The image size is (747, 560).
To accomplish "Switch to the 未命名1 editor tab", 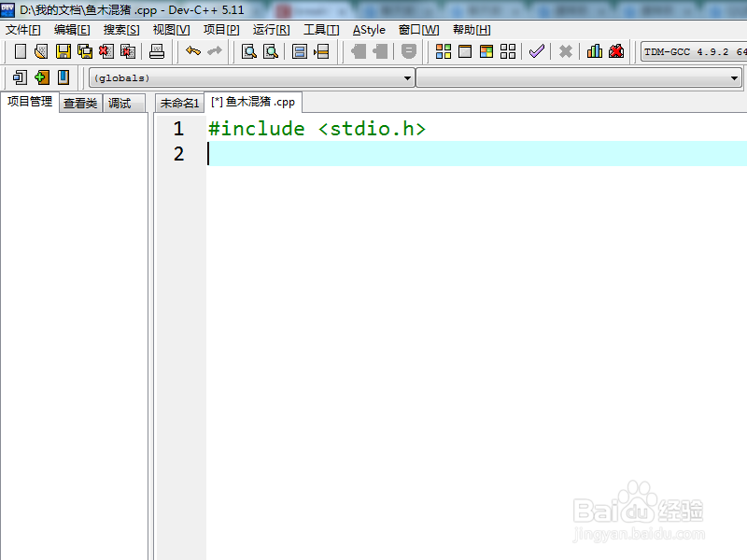I will 179,103.
